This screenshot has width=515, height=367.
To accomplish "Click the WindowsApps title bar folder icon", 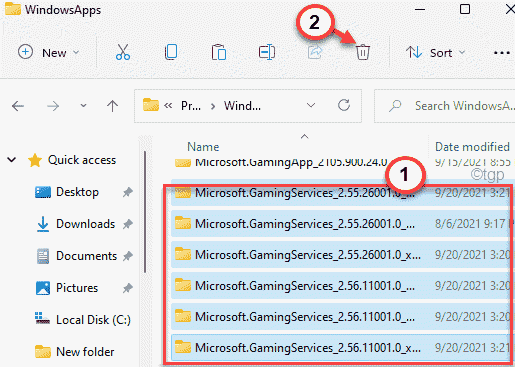I will click(13, 9).
